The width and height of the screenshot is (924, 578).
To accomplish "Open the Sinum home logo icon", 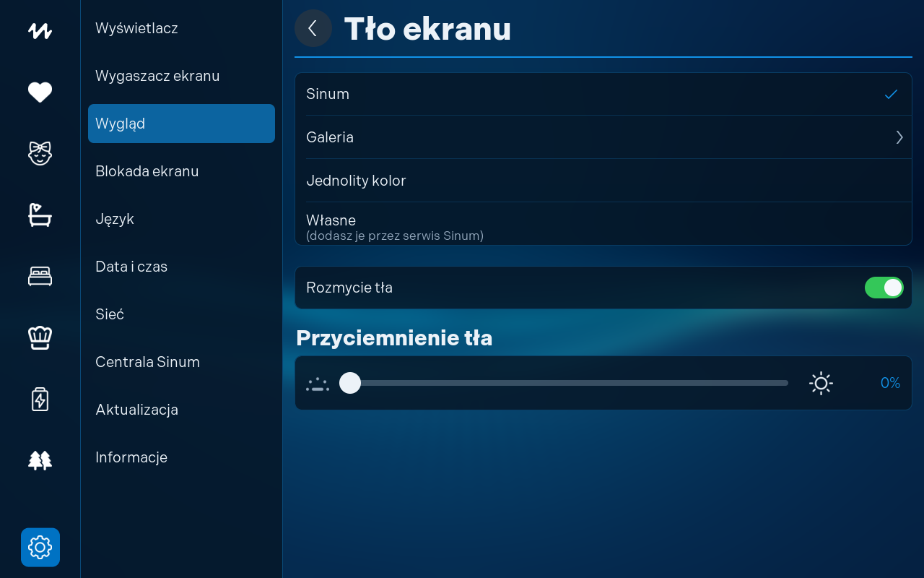I will 40,31.
